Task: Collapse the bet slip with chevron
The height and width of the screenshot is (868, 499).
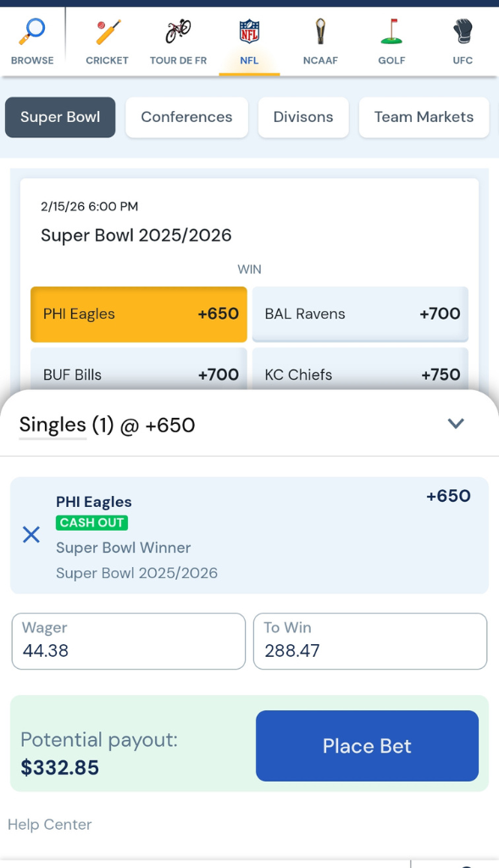Action: coord(456,424)
